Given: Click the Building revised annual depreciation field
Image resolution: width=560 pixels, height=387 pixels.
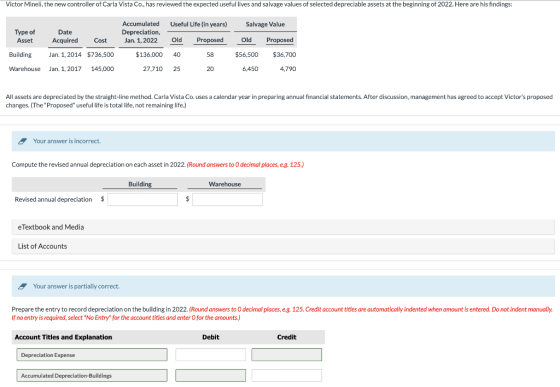Looking at the screenshot, I should pyautogui.click(x=142, y=199).
